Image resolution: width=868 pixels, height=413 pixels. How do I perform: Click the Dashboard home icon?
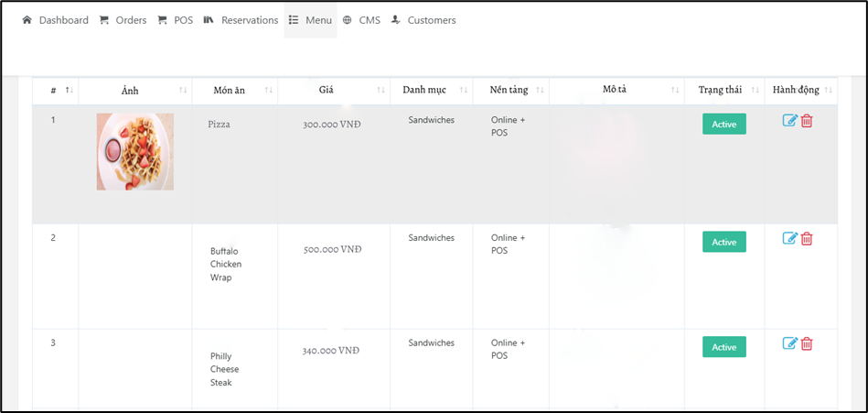pyautogui.click(x=27, y=20)
